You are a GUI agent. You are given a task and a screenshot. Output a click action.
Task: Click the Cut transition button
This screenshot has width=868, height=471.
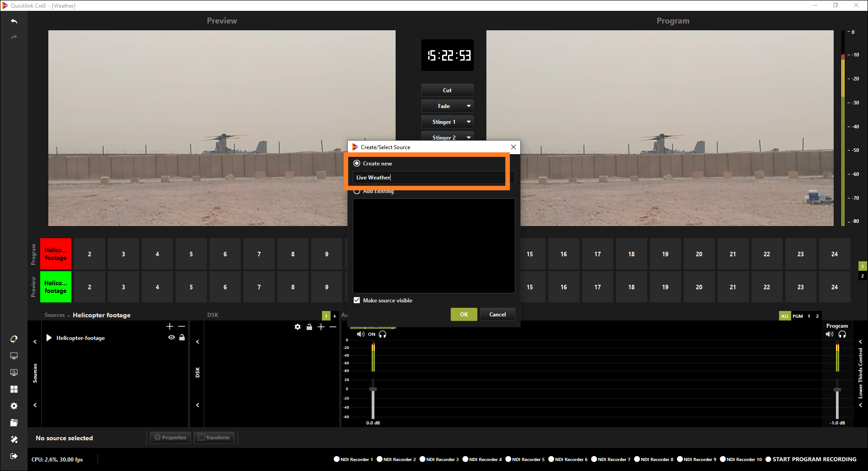[x=447, y=90]
